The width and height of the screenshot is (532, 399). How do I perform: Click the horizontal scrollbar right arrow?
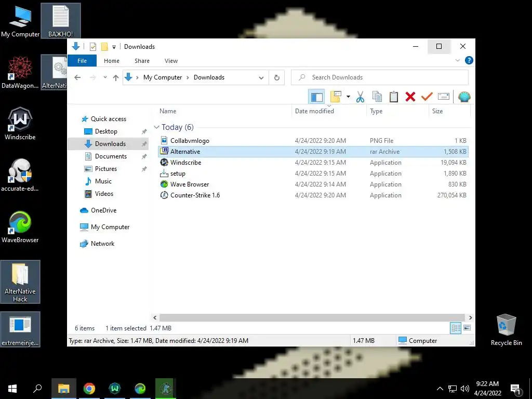point(470,317)
